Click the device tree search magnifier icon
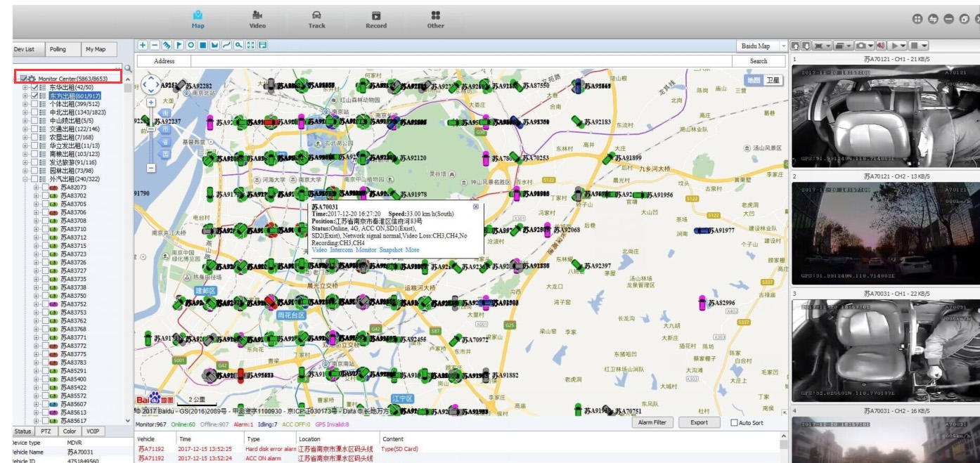Image resolution: width=980 pixels, height=463 pixels. [127, 68]
